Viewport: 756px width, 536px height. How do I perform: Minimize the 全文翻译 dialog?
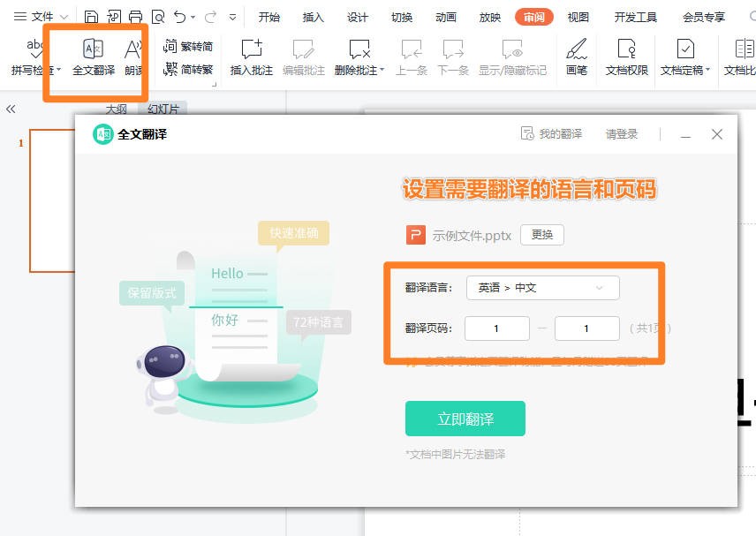[x=685, y=134]
